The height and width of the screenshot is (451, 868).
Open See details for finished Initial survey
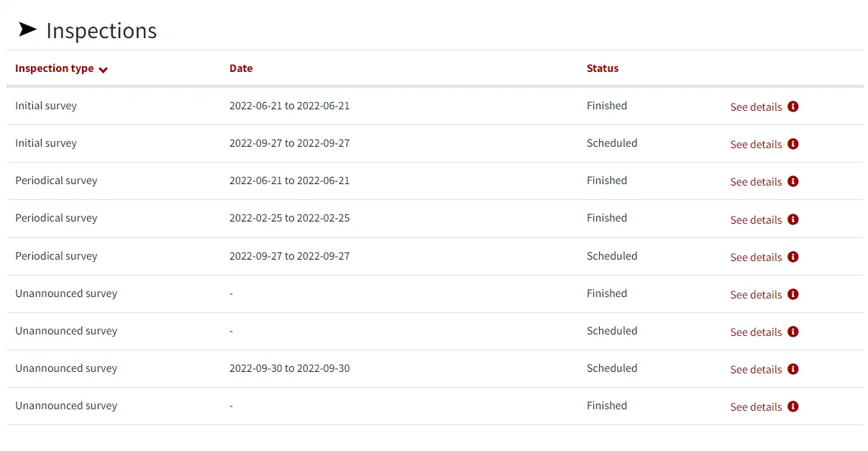coord(756,107)
